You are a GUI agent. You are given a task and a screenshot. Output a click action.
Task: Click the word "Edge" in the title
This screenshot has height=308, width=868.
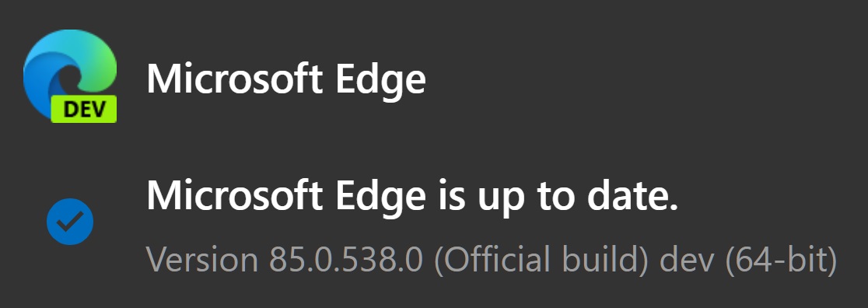380,81
